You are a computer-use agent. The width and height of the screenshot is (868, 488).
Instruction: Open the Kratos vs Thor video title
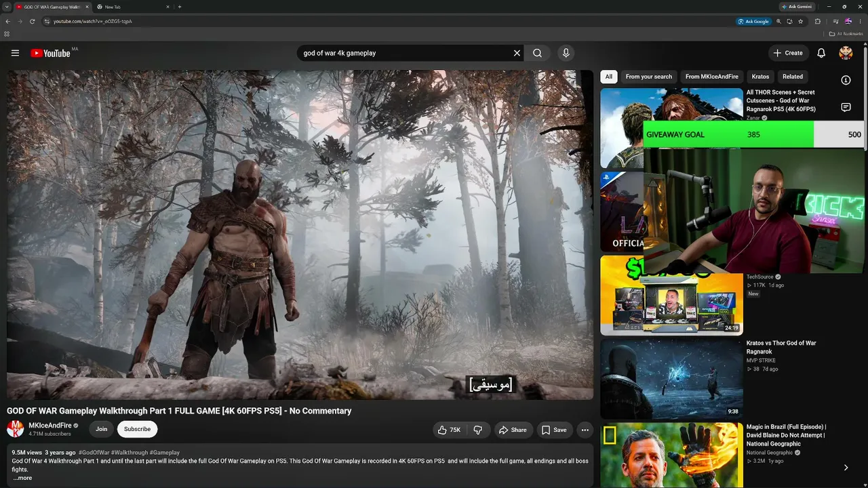tap(781, 348)
